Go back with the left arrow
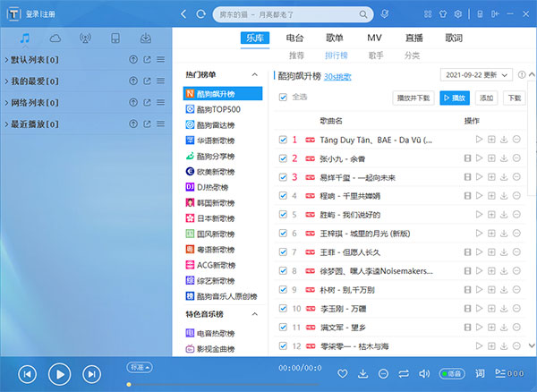 pyautogui.click(x=183, y=14)
